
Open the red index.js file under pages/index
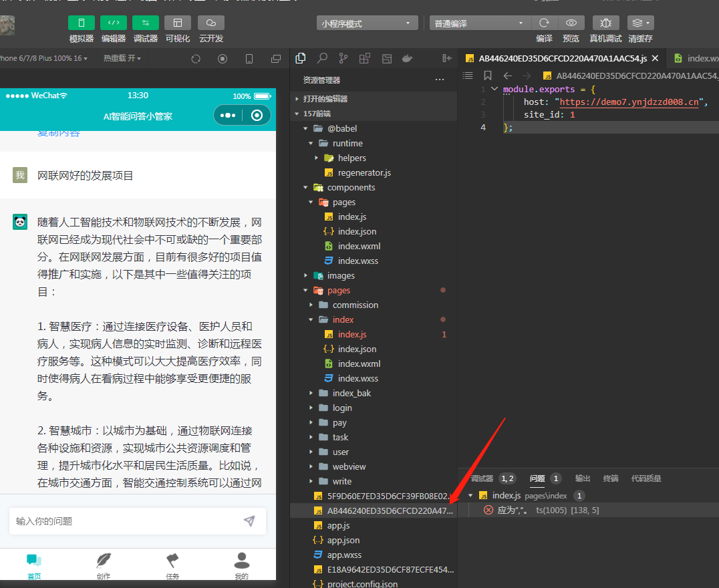[x=374, y=334]
